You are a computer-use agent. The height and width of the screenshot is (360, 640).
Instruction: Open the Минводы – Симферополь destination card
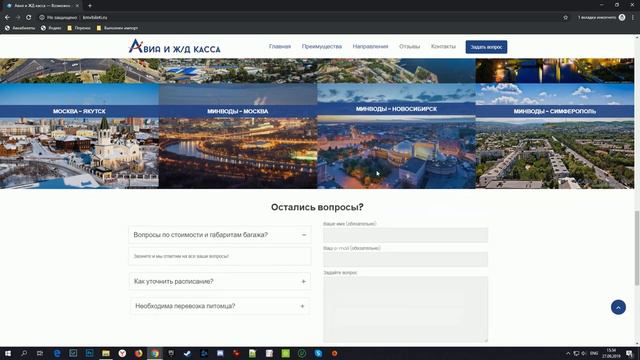(555, 136)
